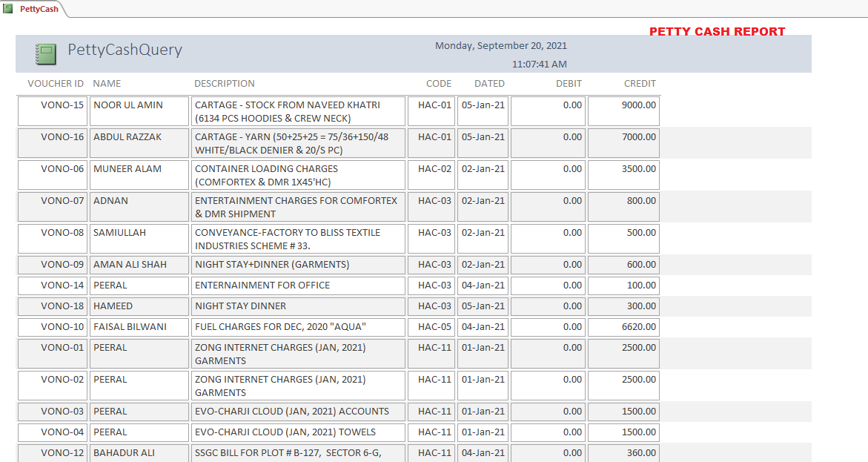868x462 pixels.
Task: Select voucher VONO-08 field
Action: coord(53,239)
